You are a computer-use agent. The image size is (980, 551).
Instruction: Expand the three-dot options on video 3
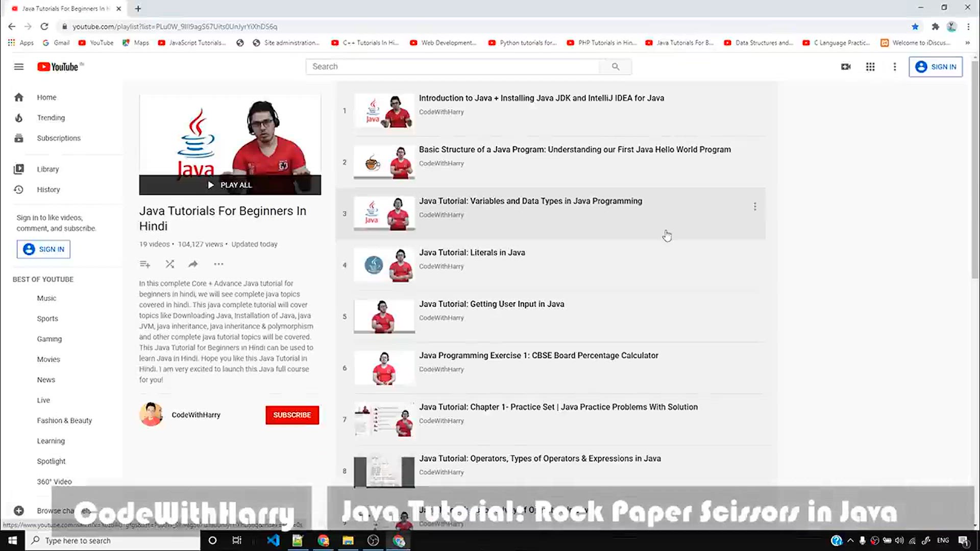coord(755,207)
